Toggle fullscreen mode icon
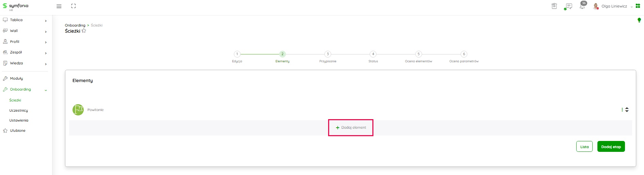Screen dimensions: 644x175 (x=74, y=6)
